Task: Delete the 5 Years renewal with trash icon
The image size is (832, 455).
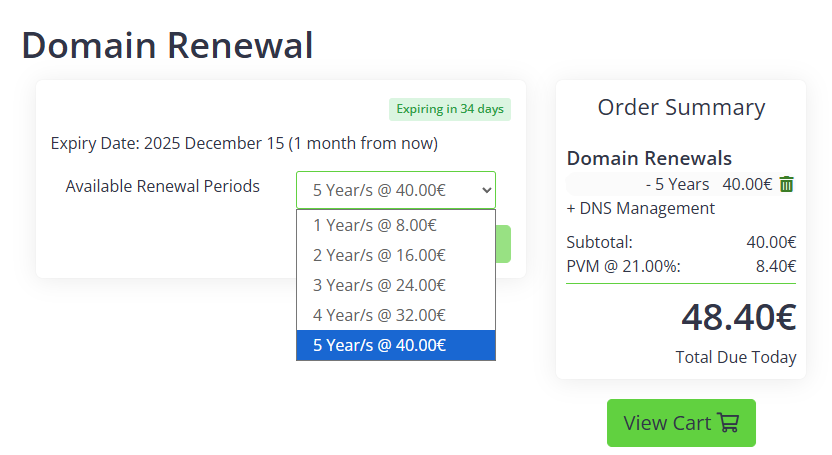Action: (x=787, y=184)
